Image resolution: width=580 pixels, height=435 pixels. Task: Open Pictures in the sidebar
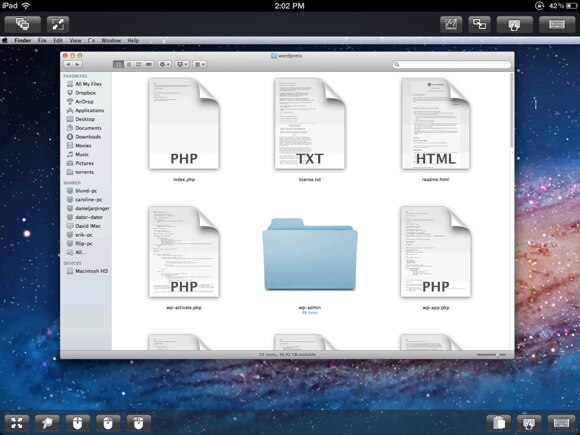pos(84,163)
